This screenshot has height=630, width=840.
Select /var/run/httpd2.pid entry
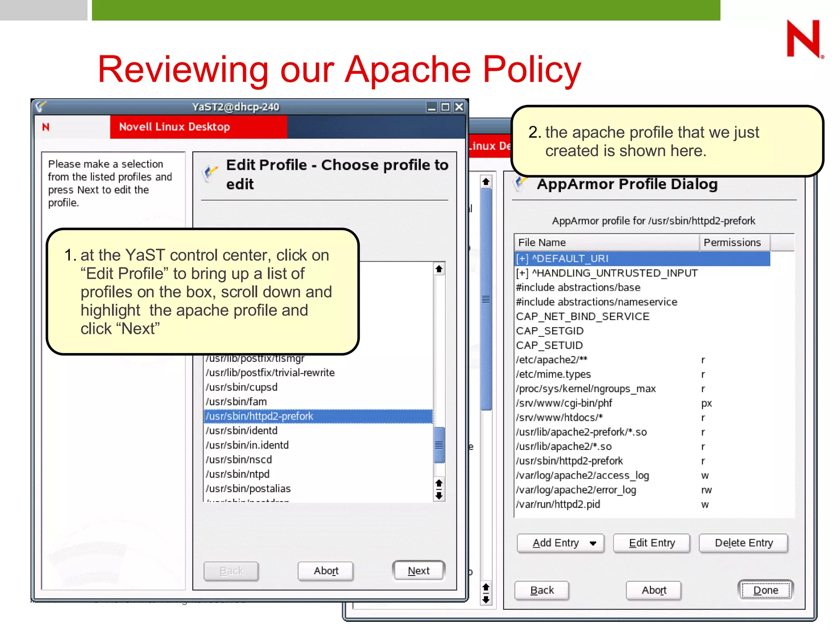tap(642, 504)
